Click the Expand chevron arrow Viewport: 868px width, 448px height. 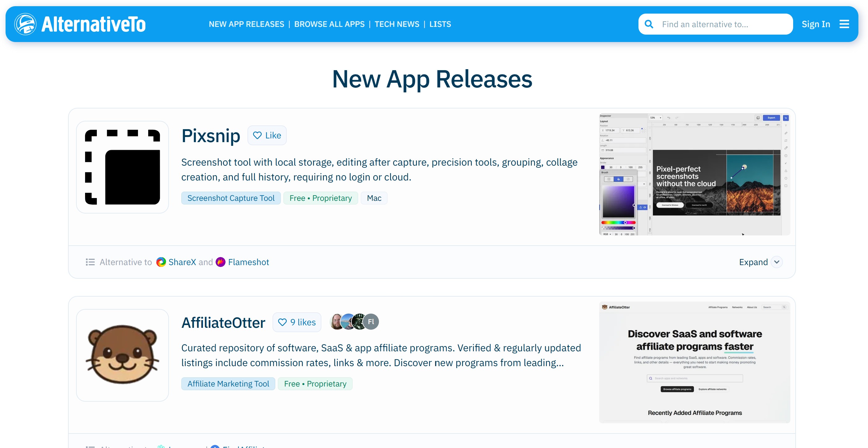coord(777,262)
